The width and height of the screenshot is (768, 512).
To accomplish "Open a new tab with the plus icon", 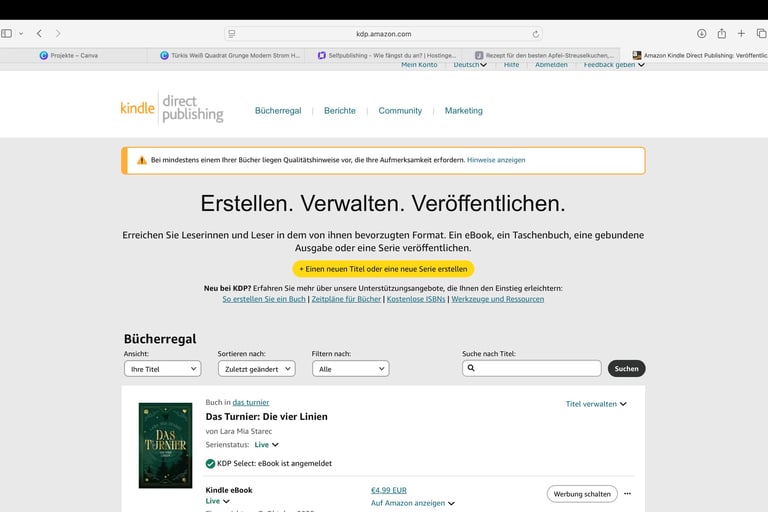I will click(x=741, y=33).
